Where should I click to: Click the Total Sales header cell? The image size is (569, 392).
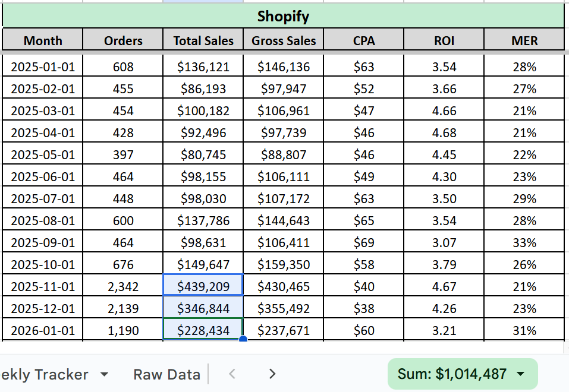(x=203, y=40)
